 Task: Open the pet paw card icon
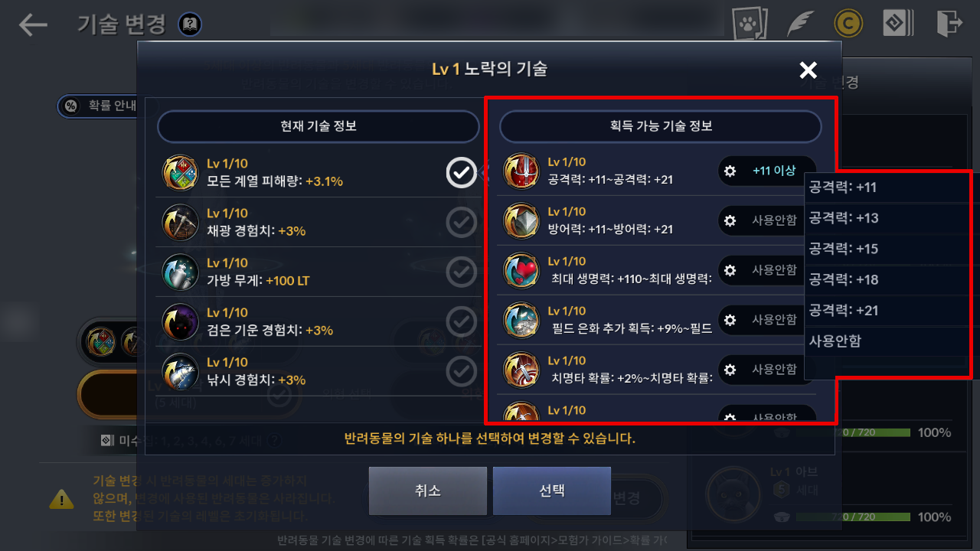click(749, 24)
